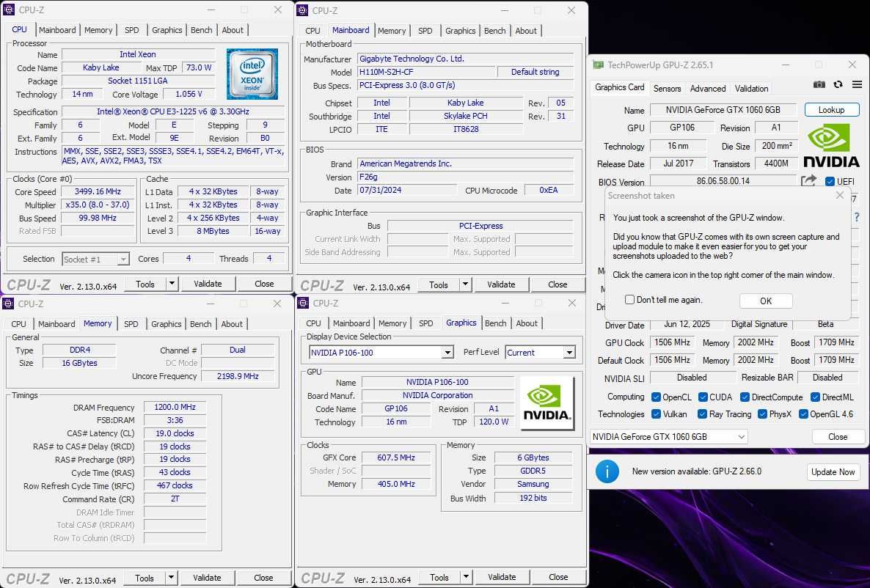The height and width of the screenshot is (588, 870).
Task: Click Tools button in CPU-Z Memory-tab window
Action: click(145, 578)
